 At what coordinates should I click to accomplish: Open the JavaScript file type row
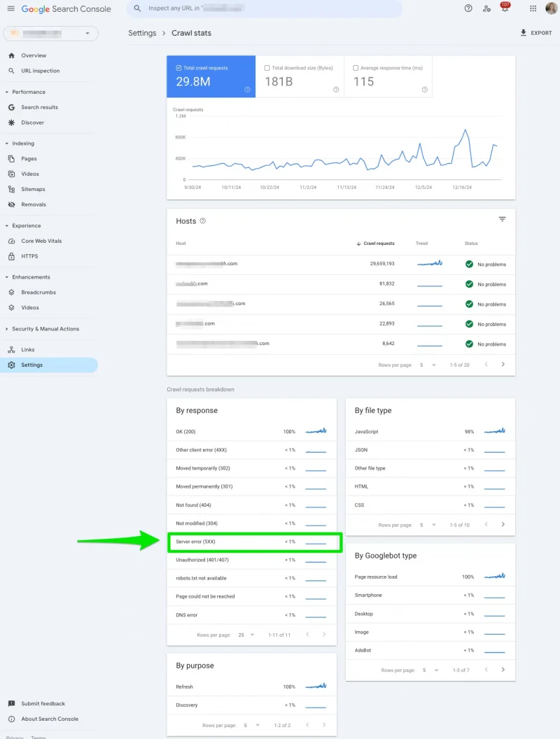tap(430, 432)
